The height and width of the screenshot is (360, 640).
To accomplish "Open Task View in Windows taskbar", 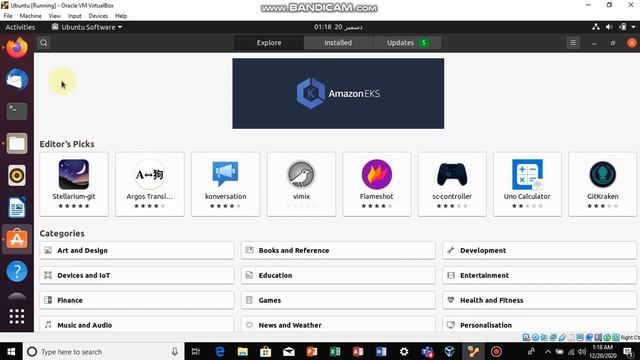I will tap(196, 351).
